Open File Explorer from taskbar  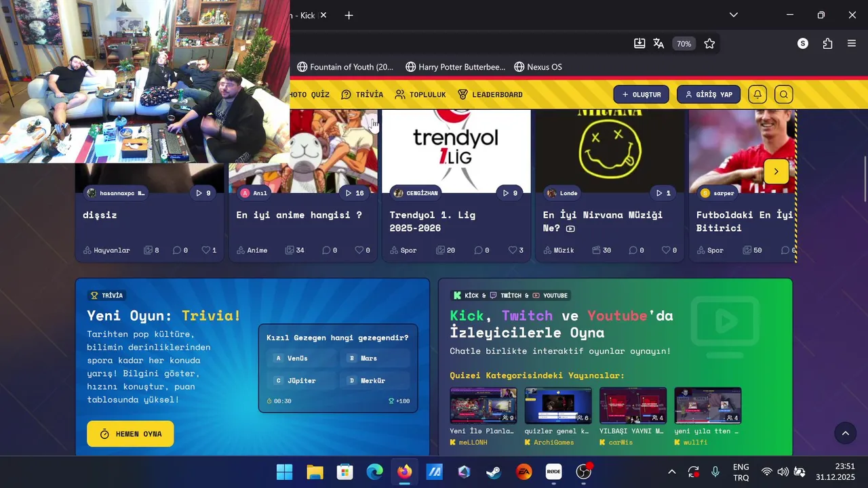click(x=315, y=472)
